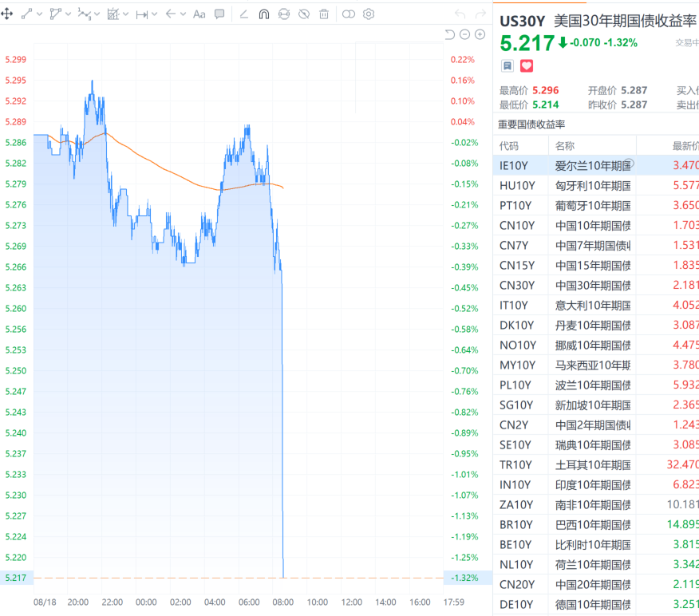Reset chart zoom with the curved arrow
699x616 pixels.
tap(450, 34)
